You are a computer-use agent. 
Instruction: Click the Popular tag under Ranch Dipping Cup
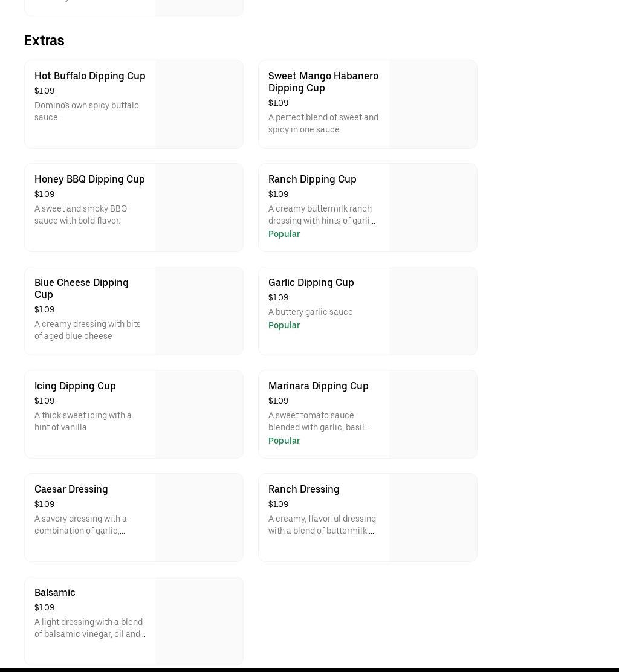tap(284, 234)
